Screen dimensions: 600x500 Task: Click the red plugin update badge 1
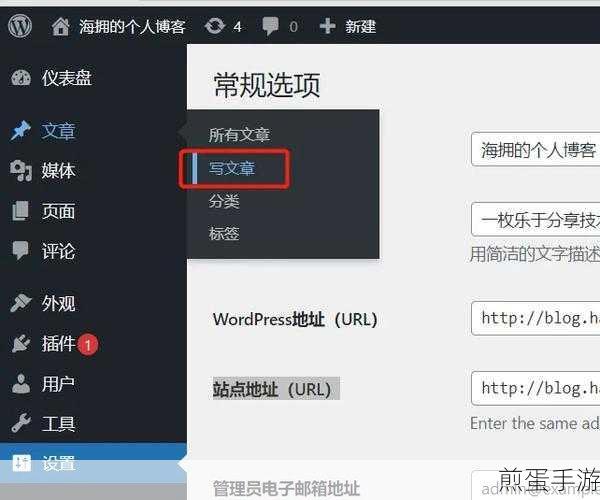point(88,345)
